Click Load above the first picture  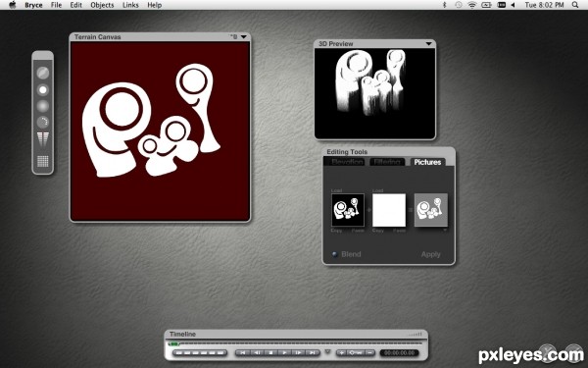click(336, 190)
